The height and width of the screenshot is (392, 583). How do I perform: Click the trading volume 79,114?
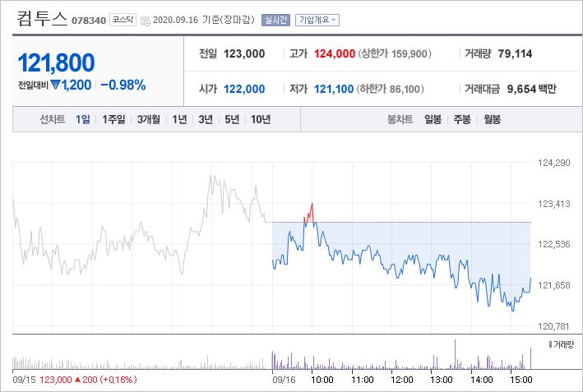click(515, 54)
